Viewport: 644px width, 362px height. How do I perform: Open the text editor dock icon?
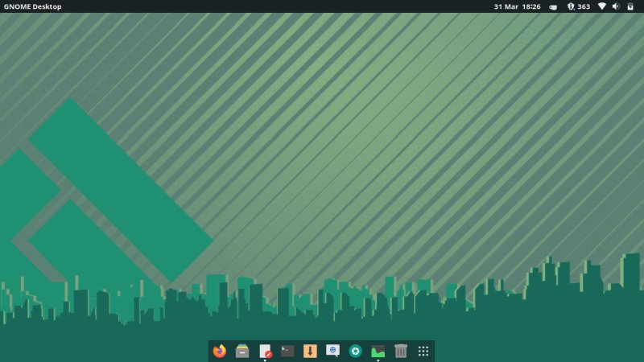coord(265,351)
